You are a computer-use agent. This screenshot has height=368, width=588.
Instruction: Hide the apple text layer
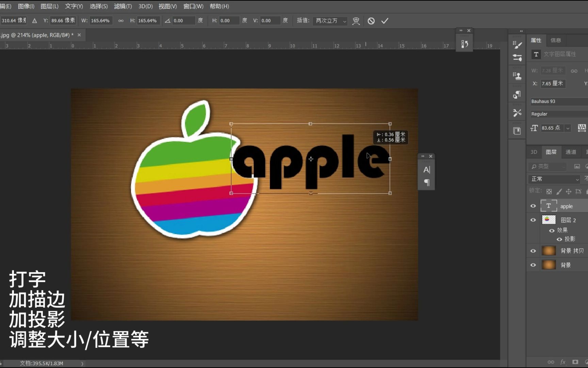(x=533, y=206)
